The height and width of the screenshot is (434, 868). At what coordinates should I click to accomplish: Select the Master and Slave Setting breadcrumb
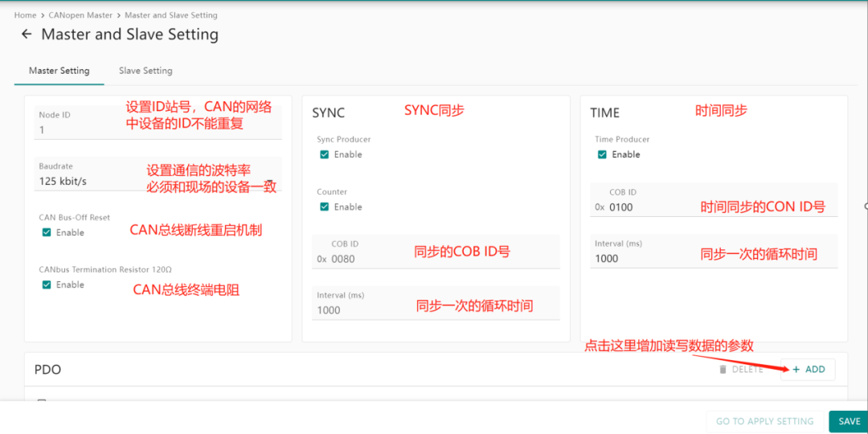point(171,15)
